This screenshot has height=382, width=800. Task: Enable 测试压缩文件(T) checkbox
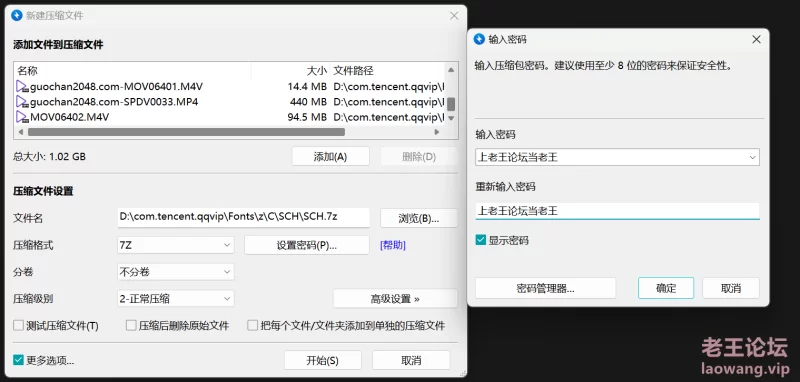pos(18,325)
